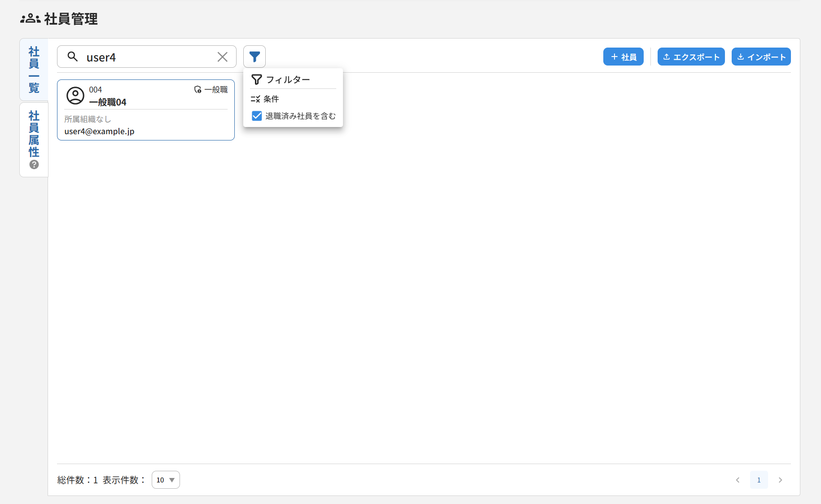Uncheck 退職済み社員を含む
821x504 pixels.
pos(256,115)
